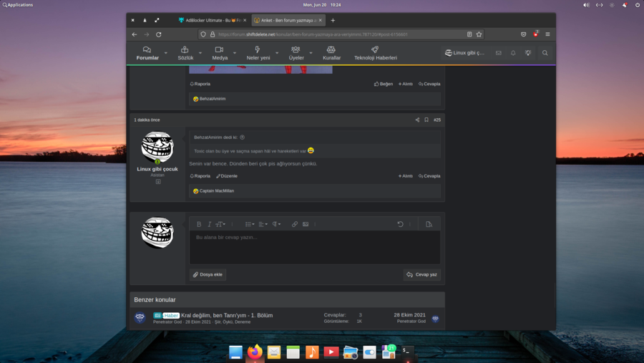Open the paragraph format dropdown in editor
The height and width of the screenshot is (363, 644).
click(x=276, y=224)
